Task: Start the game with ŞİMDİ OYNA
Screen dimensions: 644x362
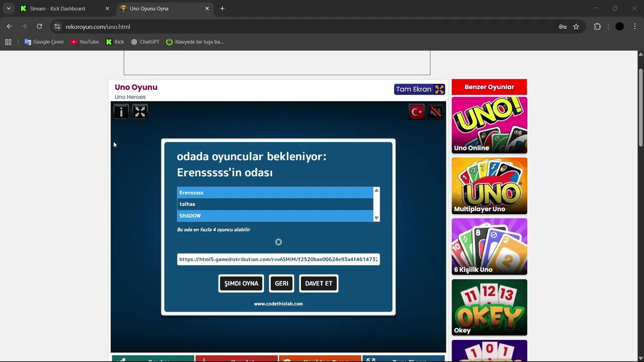Action: (241, 284)
